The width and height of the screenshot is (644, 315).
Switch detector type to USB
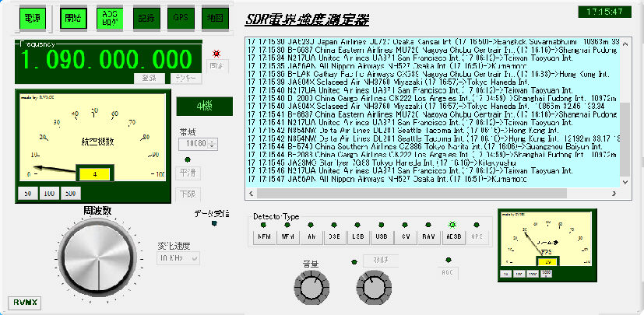point(382,236)
